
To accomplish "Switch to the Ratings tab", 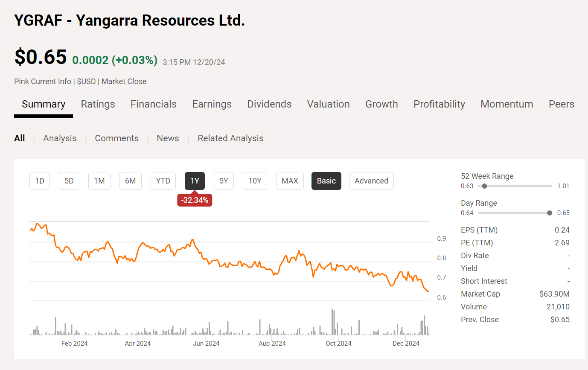I will (x=98, y=104).
